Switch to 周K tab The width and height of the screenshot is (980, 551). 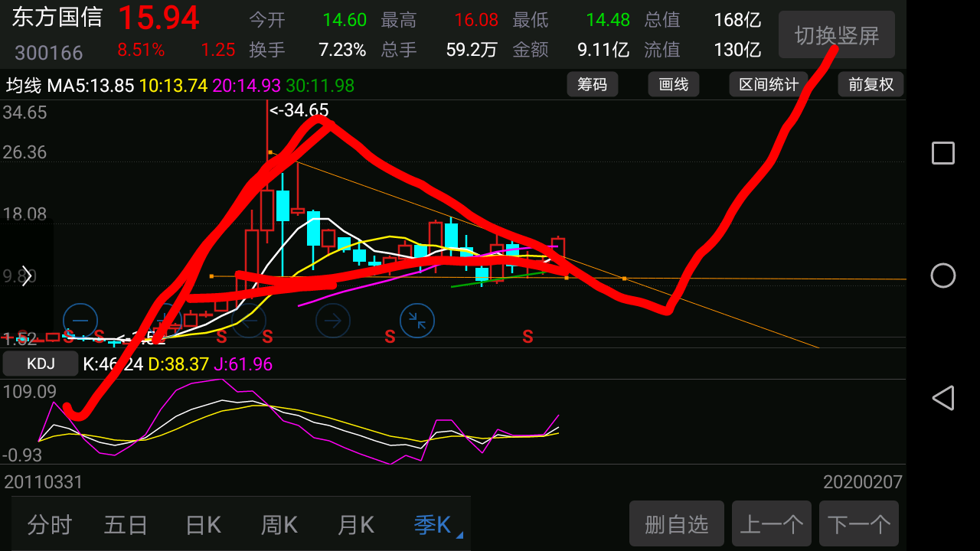pos(279,525)
